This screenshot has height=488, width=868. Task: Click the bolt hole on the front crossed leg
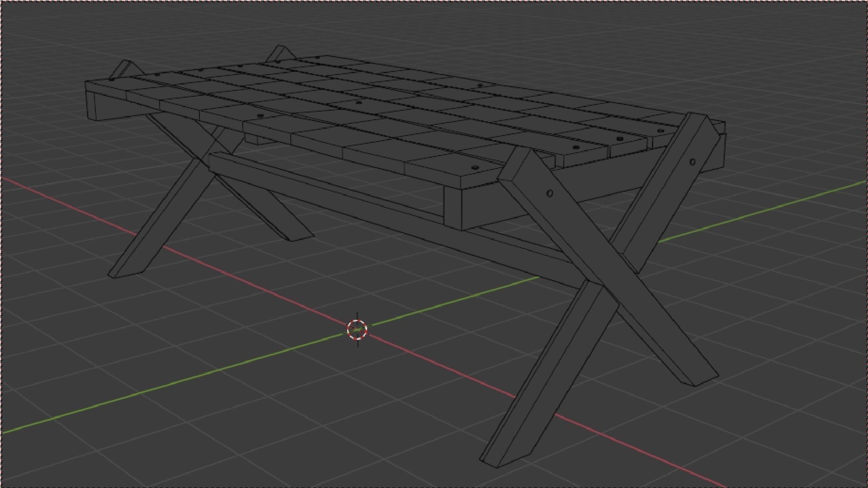550,193
